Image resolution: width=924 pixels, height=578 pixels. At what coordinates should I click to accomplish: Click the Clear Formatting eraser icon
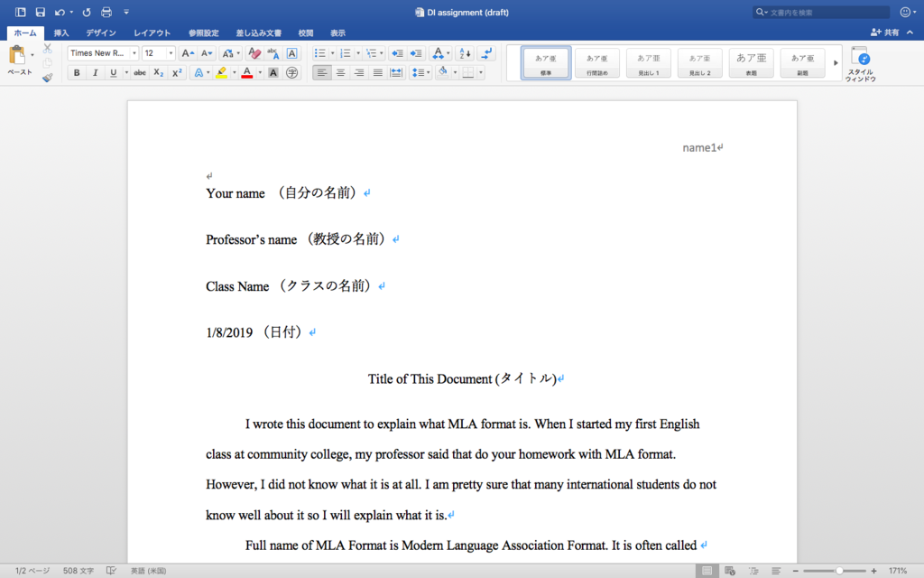coord(254,53)
